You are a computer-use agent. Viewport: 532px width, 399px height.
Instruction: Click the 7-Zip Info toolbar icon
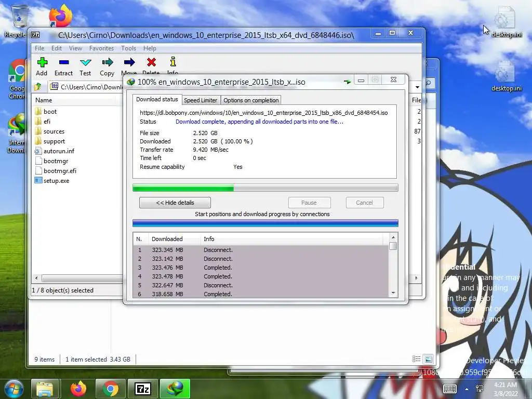coord(172,62)
